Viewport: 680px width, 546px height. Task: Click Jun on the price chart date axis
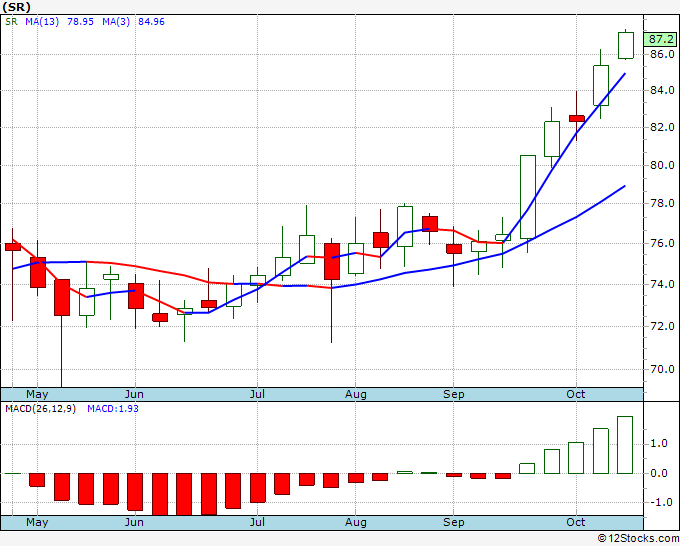(134, 395)
